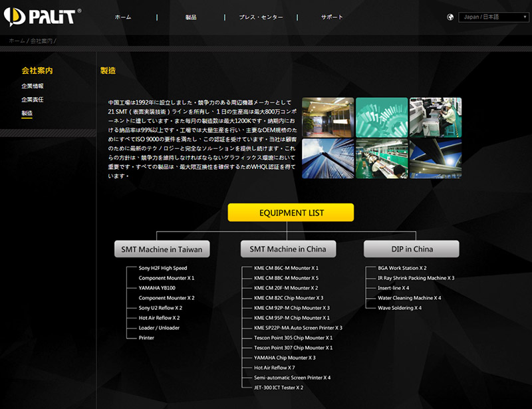Open the サポート menu item
The height and width of the screenshot is (409, 532).
332,17
